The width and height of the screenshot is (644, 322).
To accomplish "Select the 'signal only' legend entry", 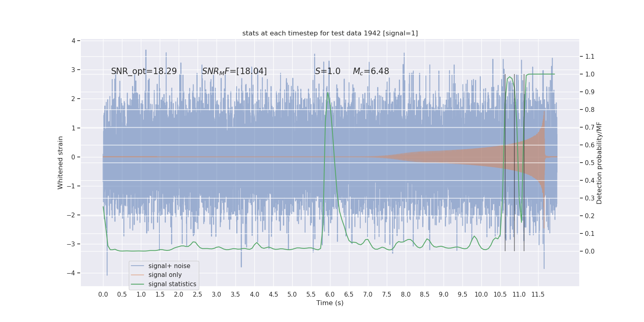I will point(165,275).
